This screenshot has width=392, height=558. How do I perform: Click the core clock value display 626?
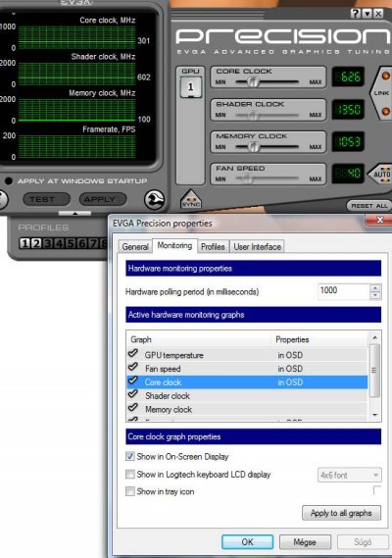click(348, 76)
